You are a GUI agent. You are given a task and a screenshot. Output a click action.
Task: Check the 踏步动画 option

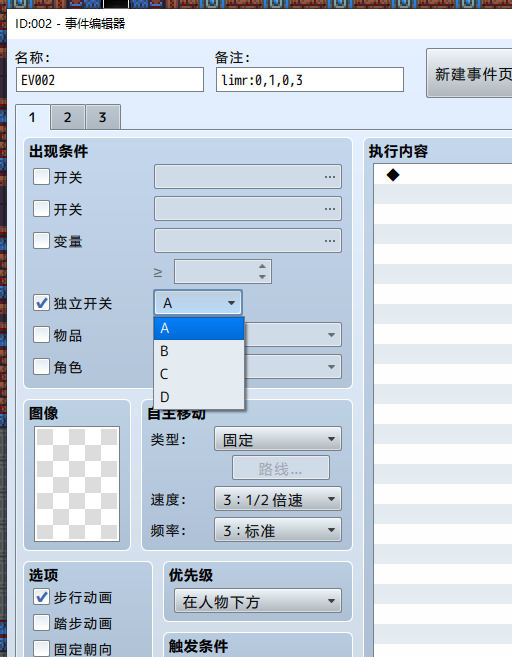point(41,623)
